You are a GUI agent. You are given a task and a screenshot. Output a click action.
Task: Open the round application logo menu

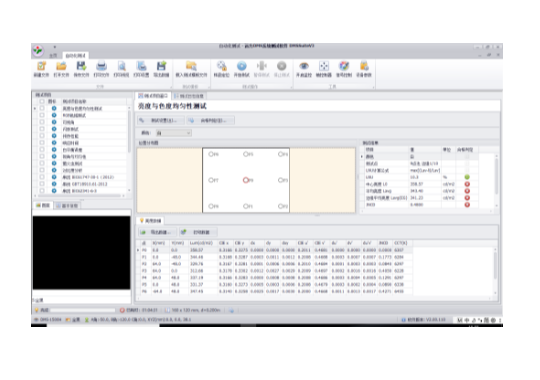(x=38, y=51)
